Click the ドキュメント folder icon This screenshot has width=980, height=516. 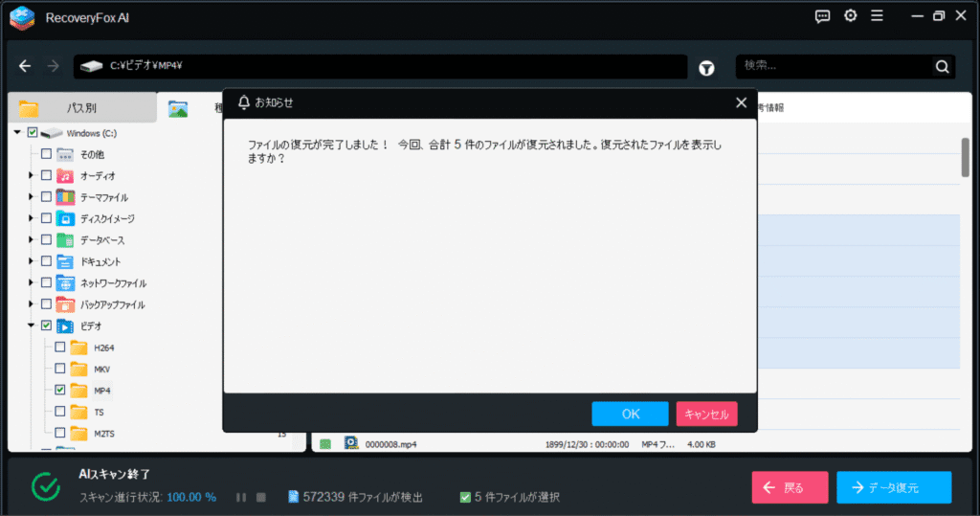[65, 261]
